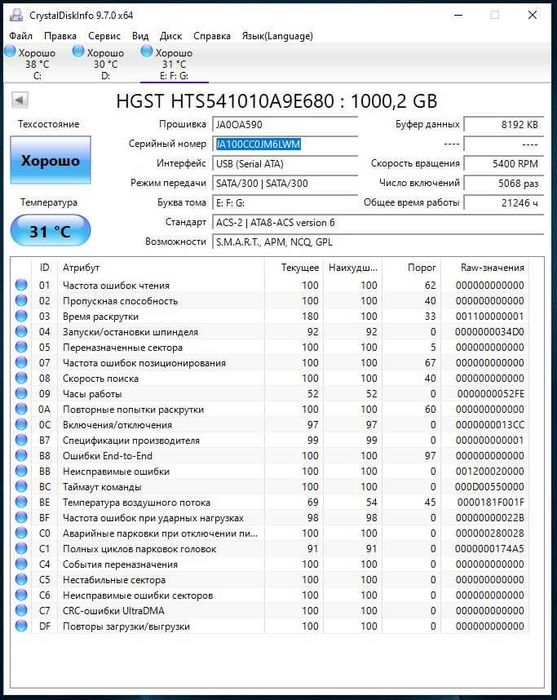Viewport: 557px width, 700px height.
Task: Click status icon for Часы работы
Action: [x=21, y=393]
